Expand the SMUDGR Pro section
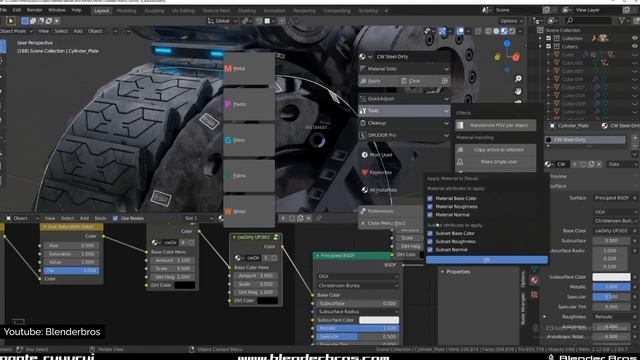The image size is (640, 360). pyautogui.click(x=404, y=135)
